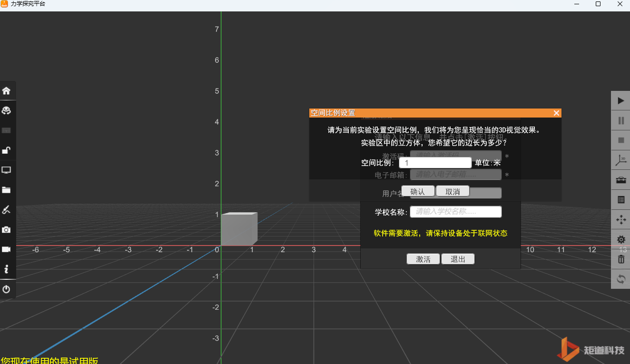Open the folder icon in left sidebar
Viewport: 630px width, 364px height.
click(x=6, y=190)
